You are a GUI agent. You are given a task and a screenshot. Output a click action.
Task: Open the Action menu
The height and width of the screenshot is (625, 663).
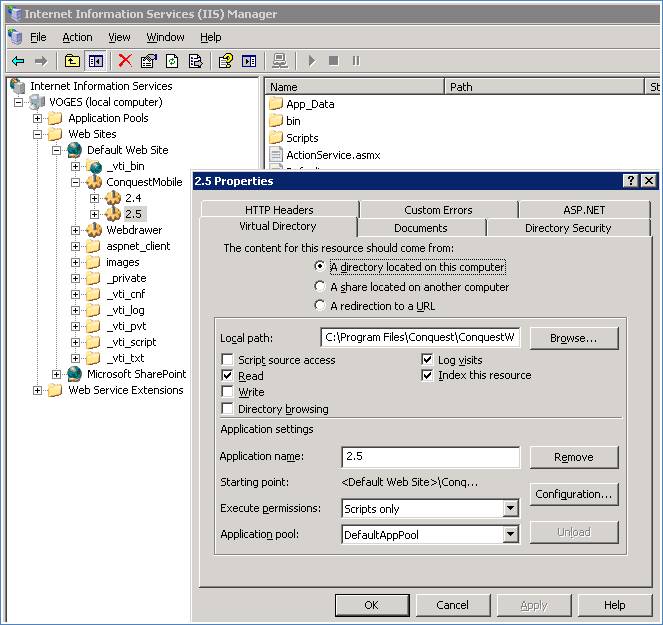pos(77,38)
